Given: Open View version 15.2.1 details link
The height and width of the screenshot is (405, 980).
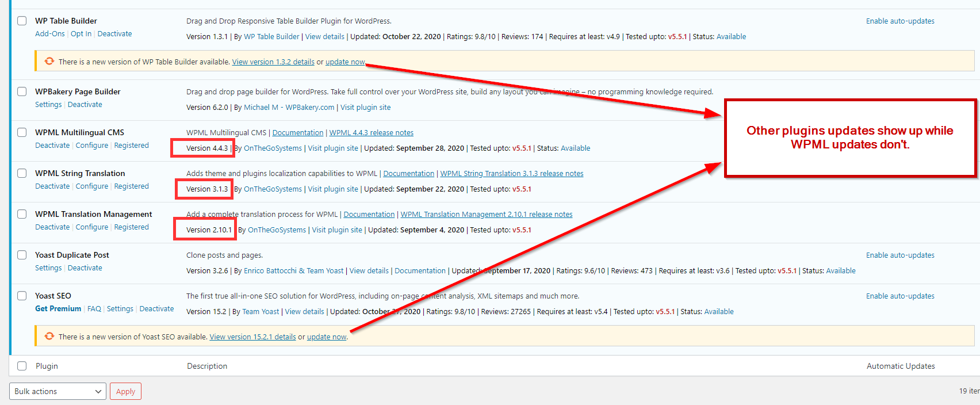Looking at the screenshot, I should (252, 337).
